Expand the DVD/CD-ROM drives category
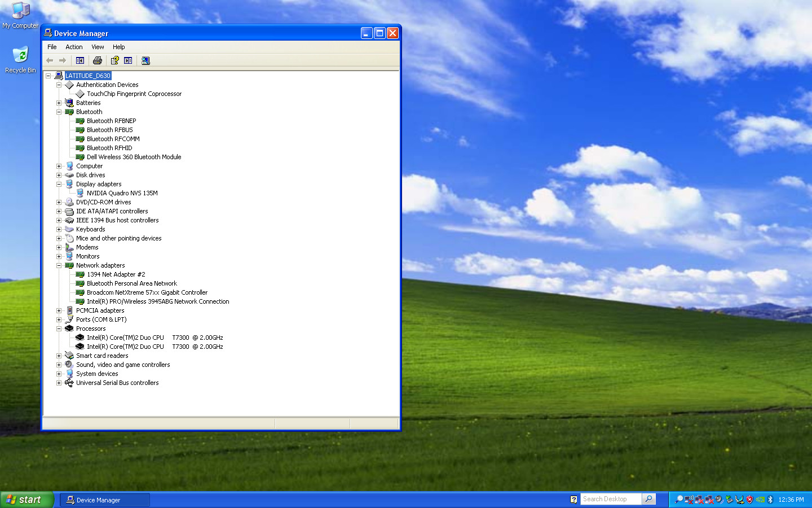The height and width of the screenshot is (508, 812). click(59, 202)
